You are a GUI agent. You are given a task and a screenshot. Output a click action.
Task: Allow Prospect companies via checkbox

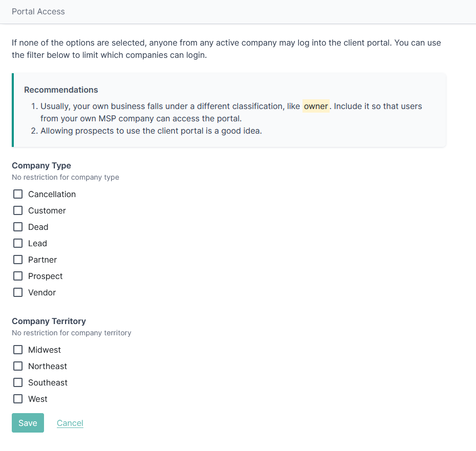point(18,276)
